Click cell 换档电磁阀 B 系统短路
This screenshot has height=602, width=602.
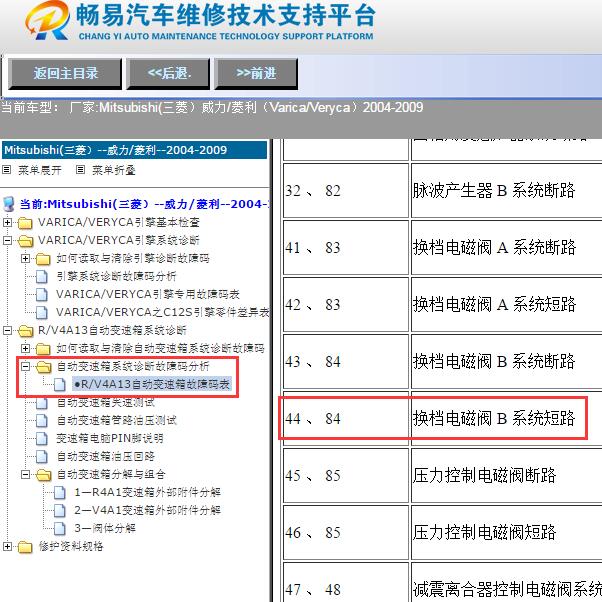click(x=507, y=418)
